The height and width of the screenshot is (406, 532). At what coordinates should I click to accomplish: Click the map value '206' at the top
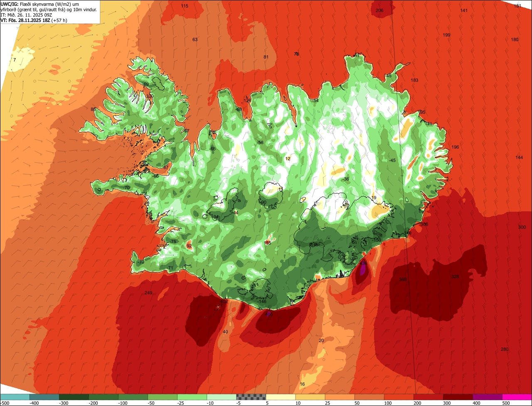pyautogui.click(x=379, y=10)
